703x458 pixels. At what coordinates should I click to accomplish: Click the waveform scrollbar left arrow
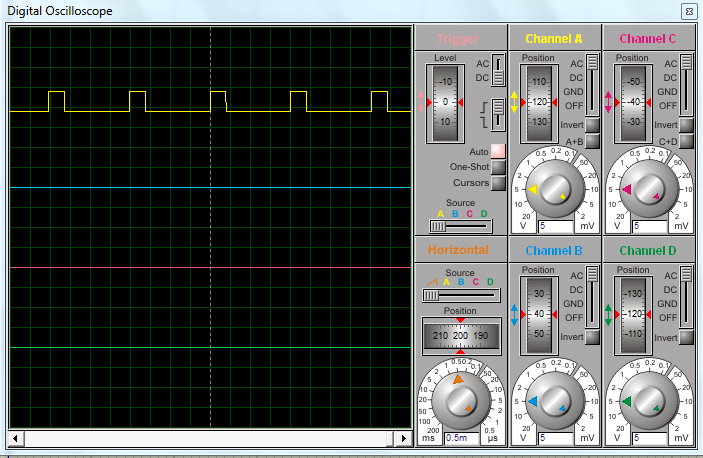16,438
